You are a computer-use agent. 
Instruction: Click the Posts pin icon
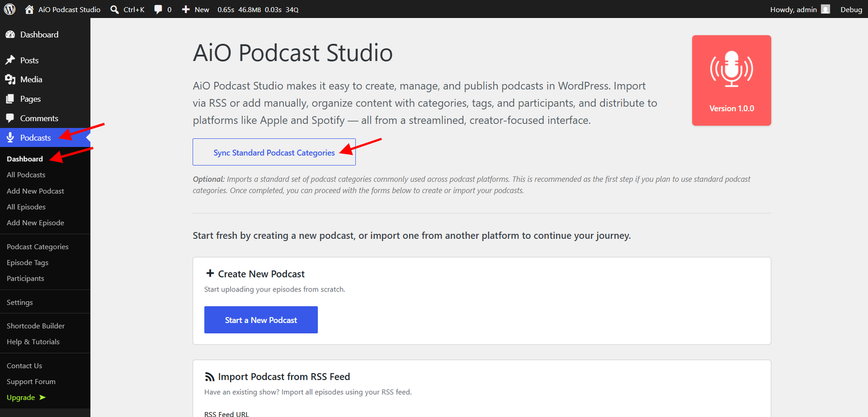pyautogui.click(x=10, y=60)
